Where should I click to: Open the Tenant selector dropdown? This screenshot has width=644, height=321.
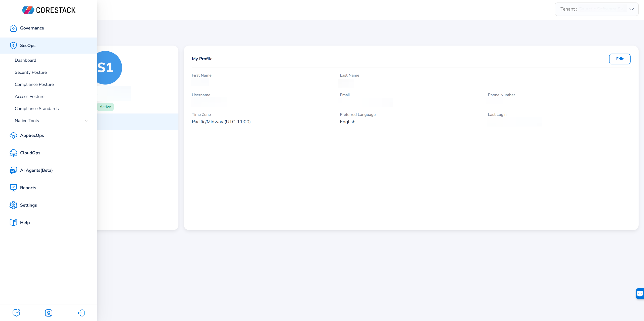click(596, 9)
